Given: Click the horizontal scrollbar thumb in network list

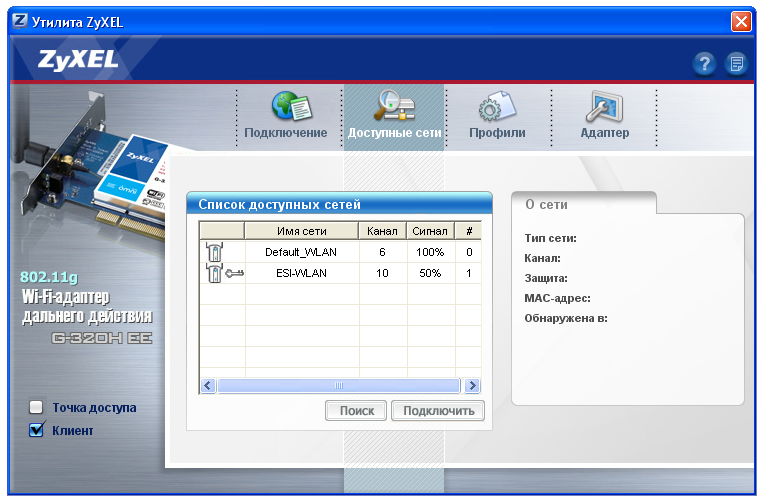Looking at the screenshot, I should point(339,385).
